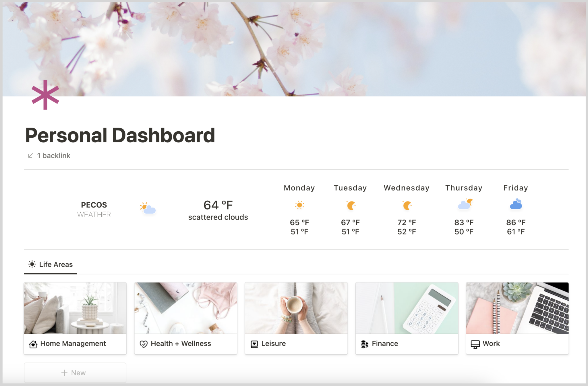Click the sun icon beside Life Areas
588x386 pixels.
32,264
